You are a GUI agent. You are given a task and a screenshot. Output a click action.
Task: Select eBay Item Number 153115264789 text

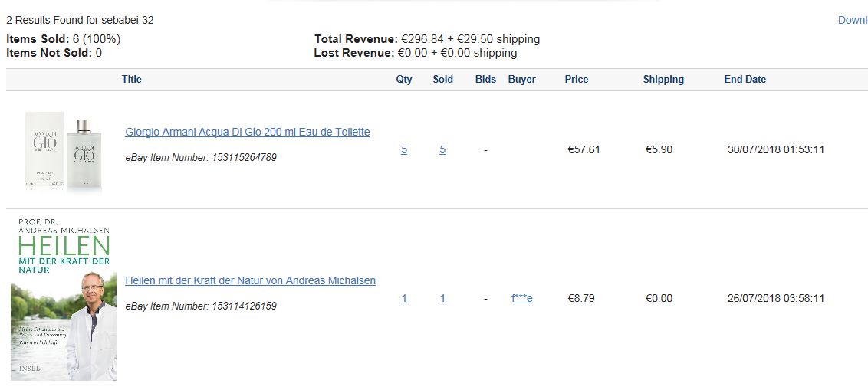point(201,158)
